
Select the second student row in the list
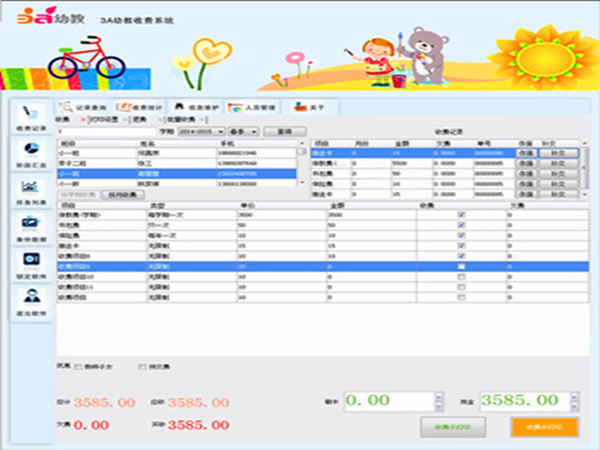click(x=177, y=163)
